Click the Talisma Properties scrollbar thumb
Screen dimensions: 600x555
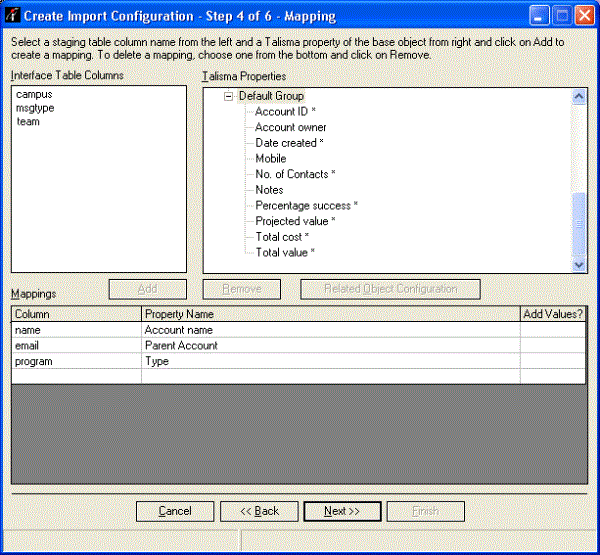[x=579, y=224]
